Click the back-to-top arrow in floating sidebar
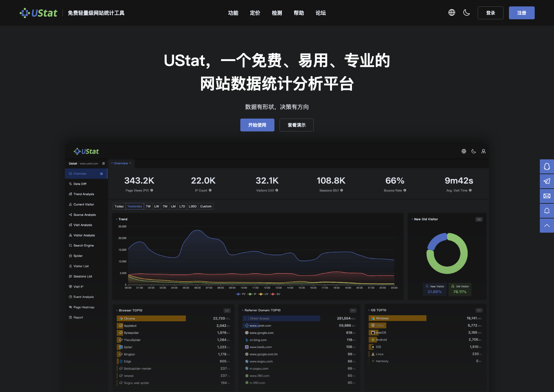This screenshot has height=392, width=554. [x=547, y=226]
